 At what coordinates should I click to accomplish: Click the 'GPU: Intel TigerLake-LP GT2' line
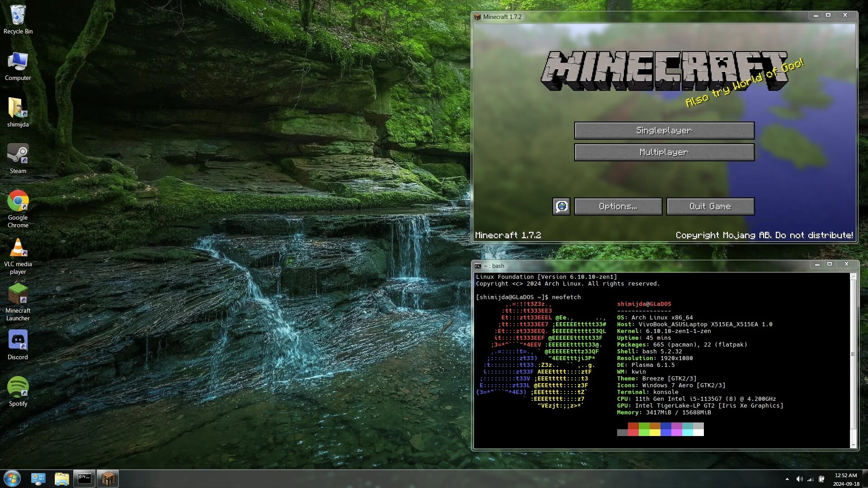[700, 406]
